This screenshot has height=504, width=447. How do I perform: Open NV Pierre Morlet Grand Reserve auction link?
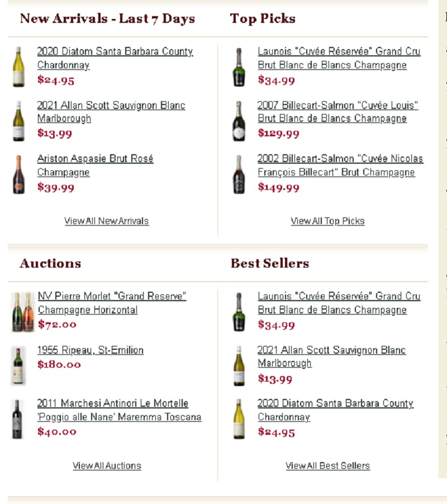[x=112, y=303]
